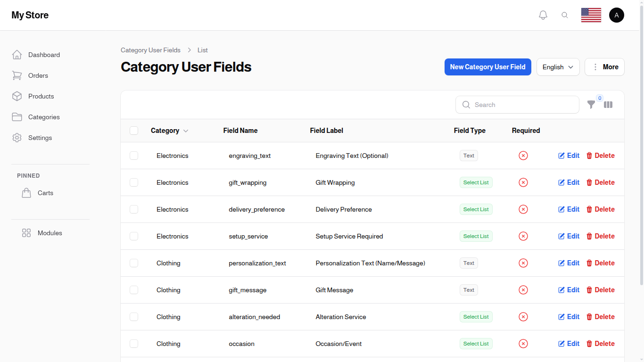Viewport: 644px width, 362px height.
Task: Toggle the Category column sort chevron
Action: pos(186,131)
